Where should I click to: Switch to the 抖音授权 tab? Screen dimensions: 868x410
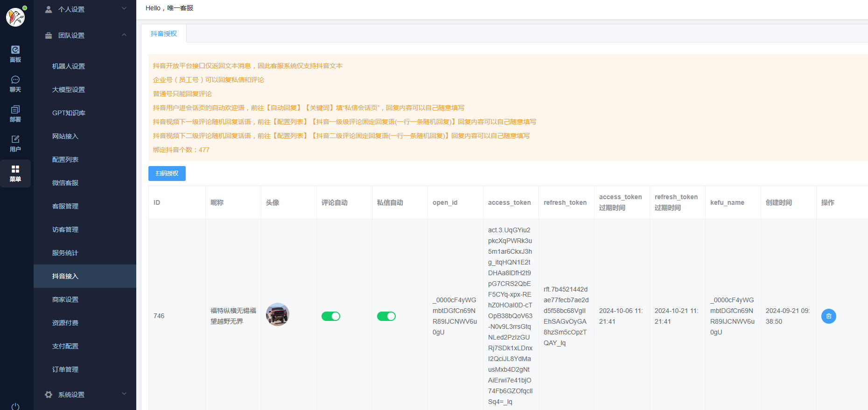(x=164, y=34)
